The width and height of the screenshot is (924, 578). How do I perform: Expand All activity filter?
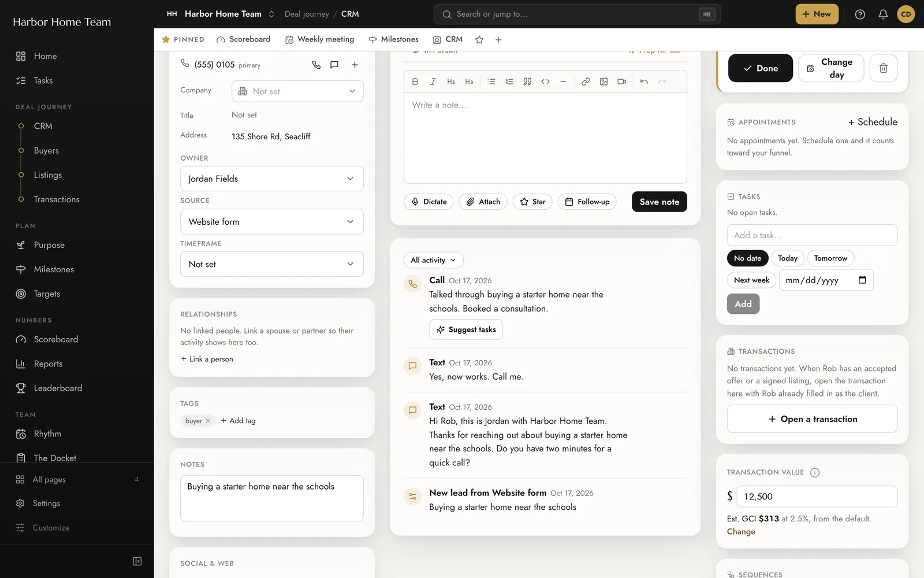coord(433,260)
